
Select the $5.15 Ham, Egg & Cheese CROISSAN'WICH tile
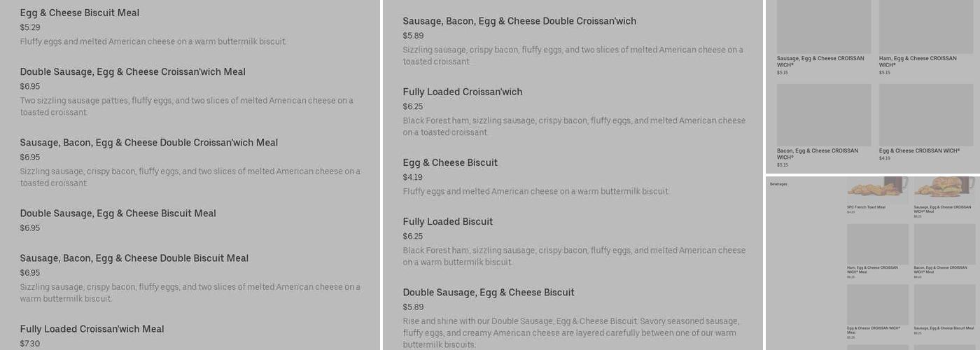[925, 28]
